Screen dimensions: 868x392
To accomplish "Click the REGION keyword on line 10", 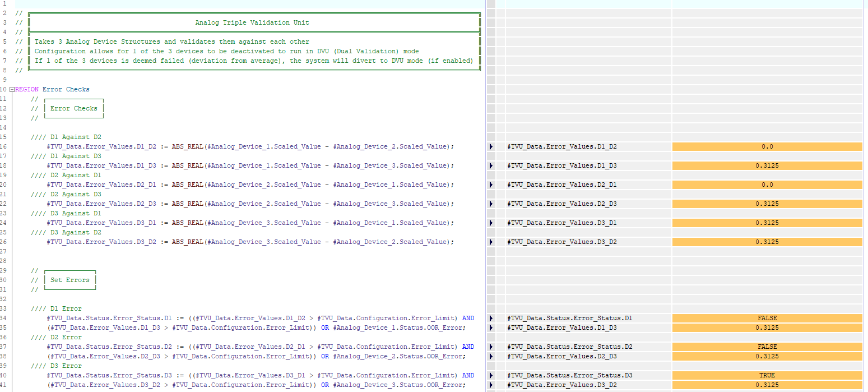I will click(x=27, y=90).
